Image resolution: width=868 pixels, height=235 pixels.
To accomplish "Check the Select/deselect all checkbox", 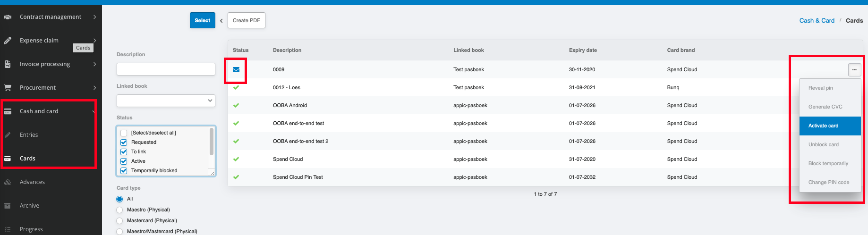I will coord(124,133).
